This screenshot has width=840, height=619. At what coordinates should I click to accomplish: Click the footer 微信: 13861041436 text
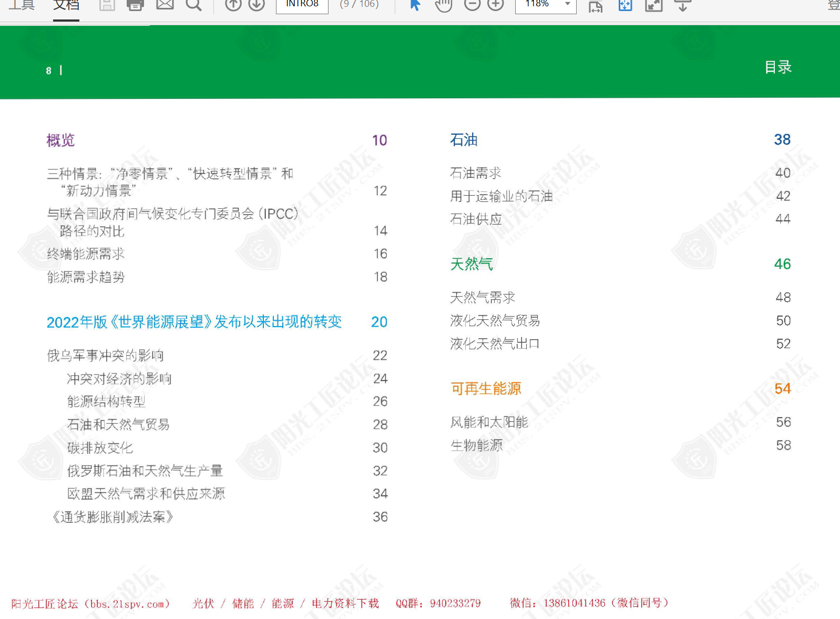[589, 603]
